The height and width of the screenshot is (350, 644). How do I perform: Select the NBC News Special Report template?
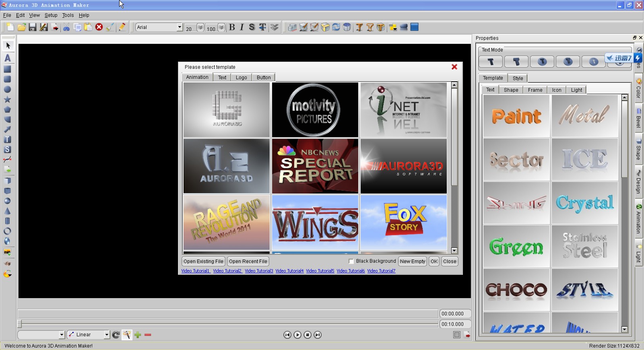(315, 166)
